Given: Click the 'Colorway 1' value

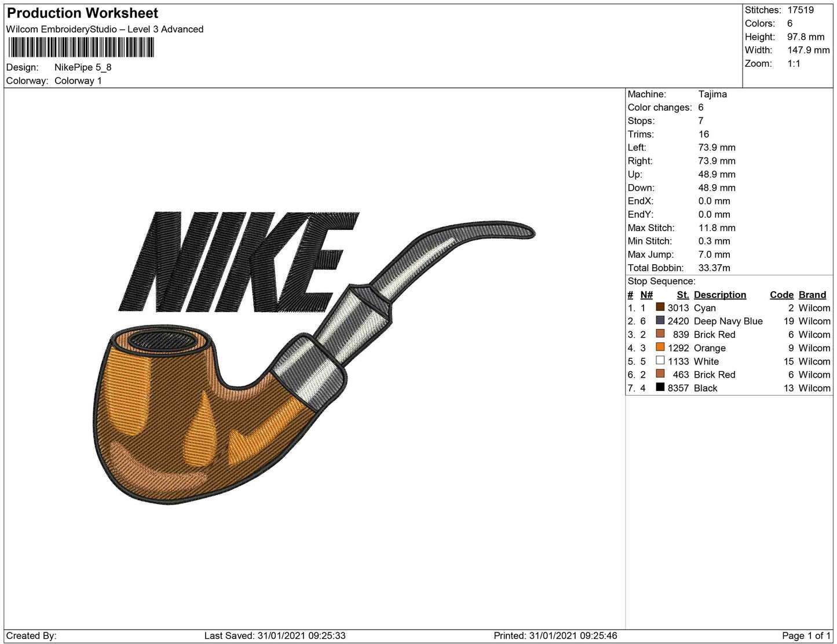Looking at the screenshot, I should click(78, 80).
